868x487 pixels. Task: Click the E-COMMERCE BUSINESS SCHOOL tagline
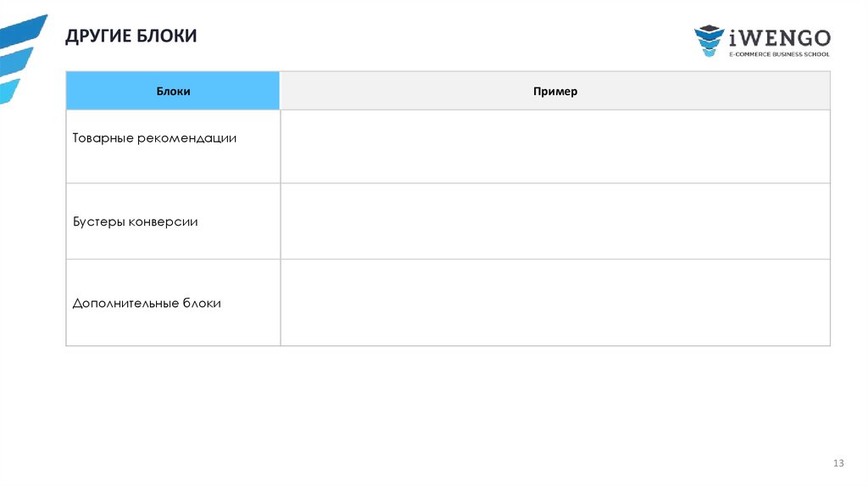pyautogui.click(x=779, y=54)
